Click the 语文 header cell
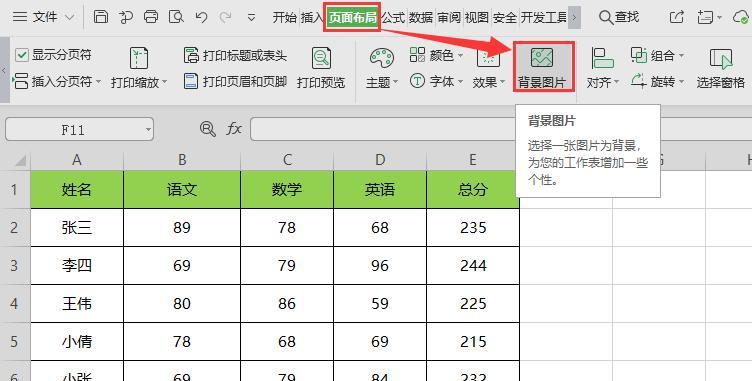Screen dimensions: 752x381 [x=182, y=190]
